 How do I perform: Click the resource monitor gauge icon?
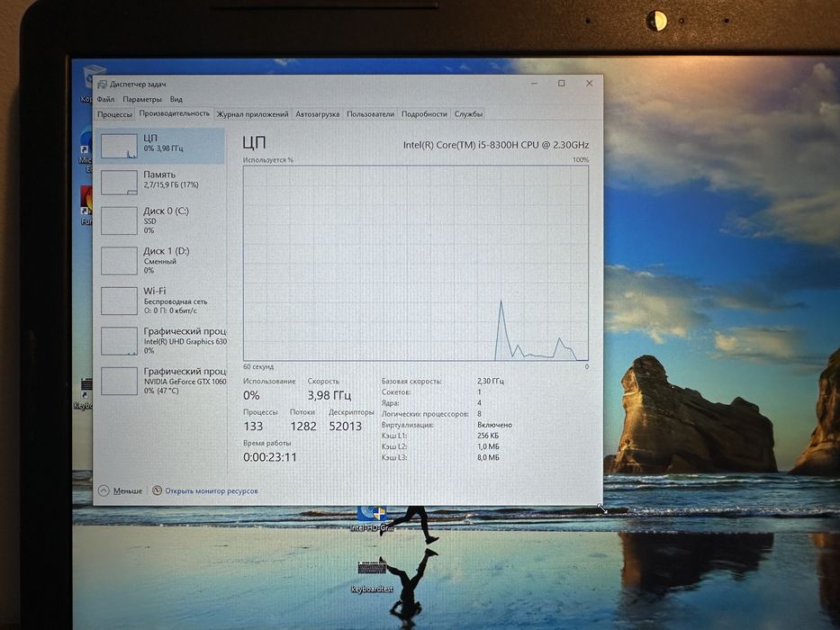click(157, 490)
